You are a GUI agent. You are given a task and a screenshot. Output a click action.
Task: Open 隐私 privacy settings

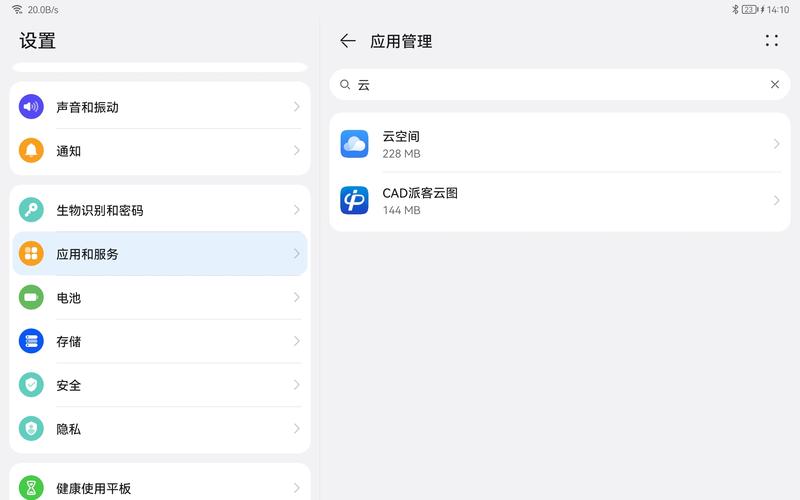coord(160,429)
